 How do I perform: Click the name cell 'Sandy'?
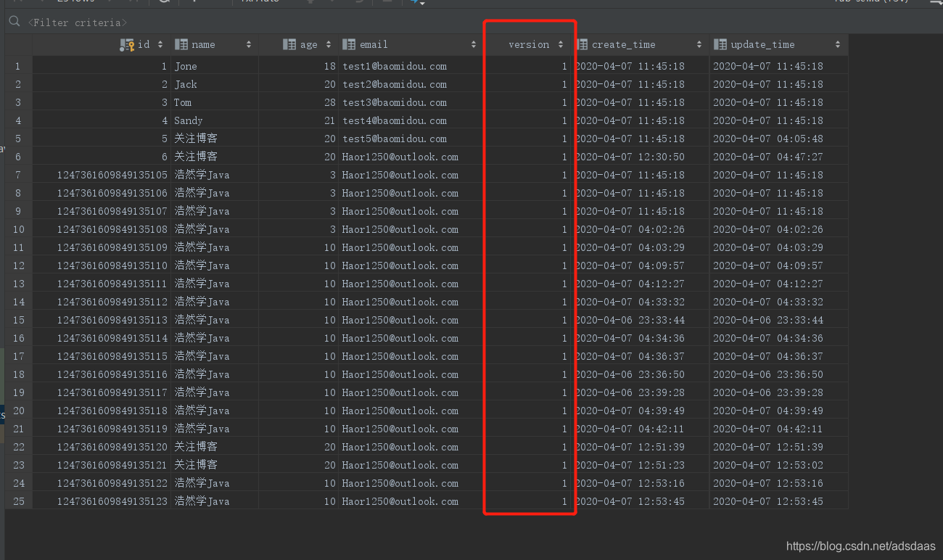pos(215,120)
